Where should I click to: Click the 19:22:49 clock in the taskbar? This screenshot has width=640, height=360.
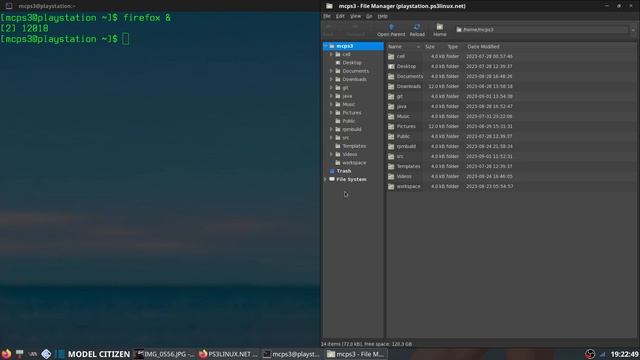coord(624,354)
